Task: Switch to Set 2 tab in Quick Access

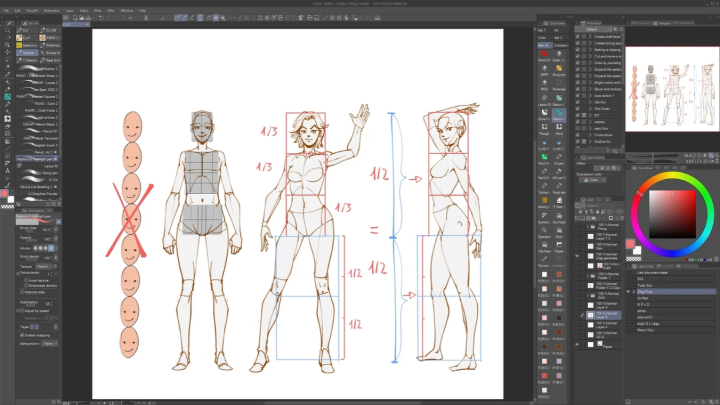Action: point(558,38)
